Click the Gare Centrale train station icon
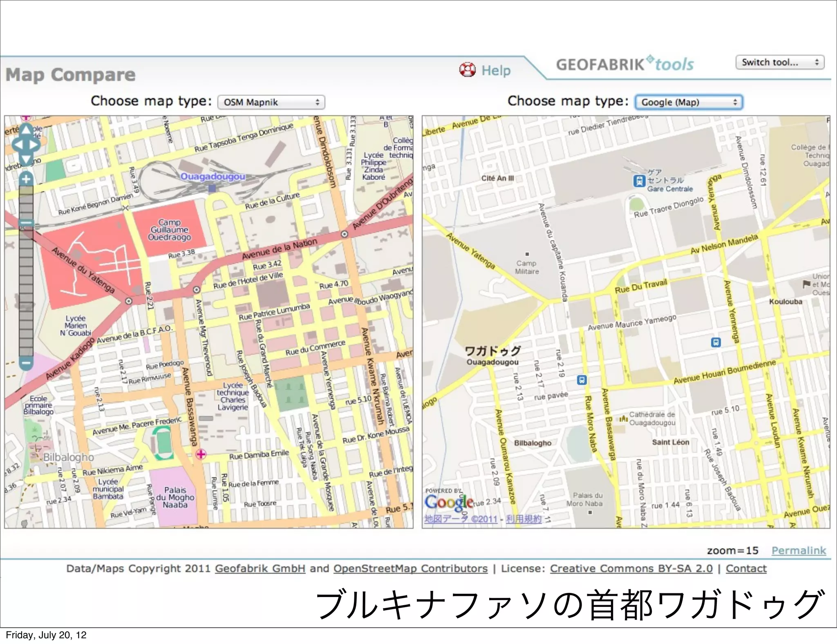The height and width of the screenshot is (644, 837). point(639,180)
